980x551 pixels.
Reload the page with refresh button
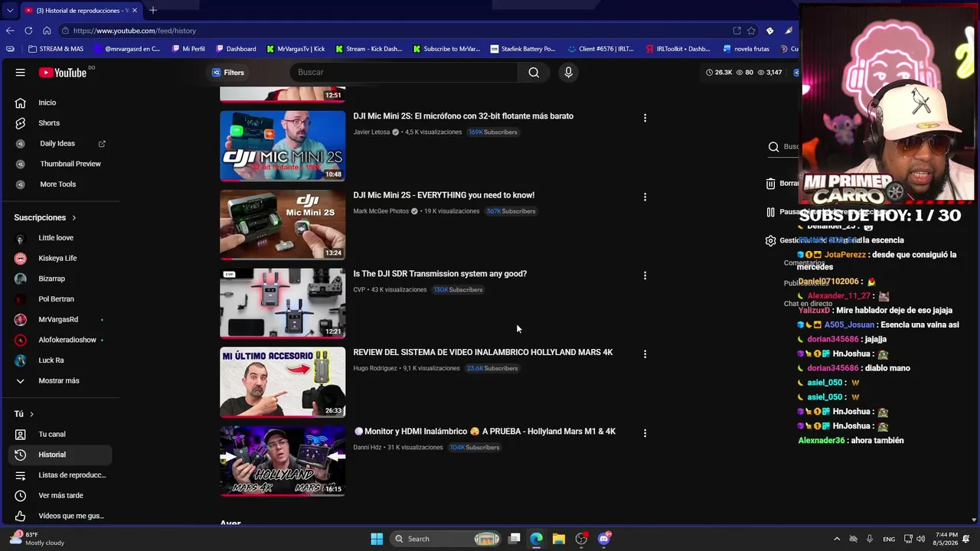28,31
